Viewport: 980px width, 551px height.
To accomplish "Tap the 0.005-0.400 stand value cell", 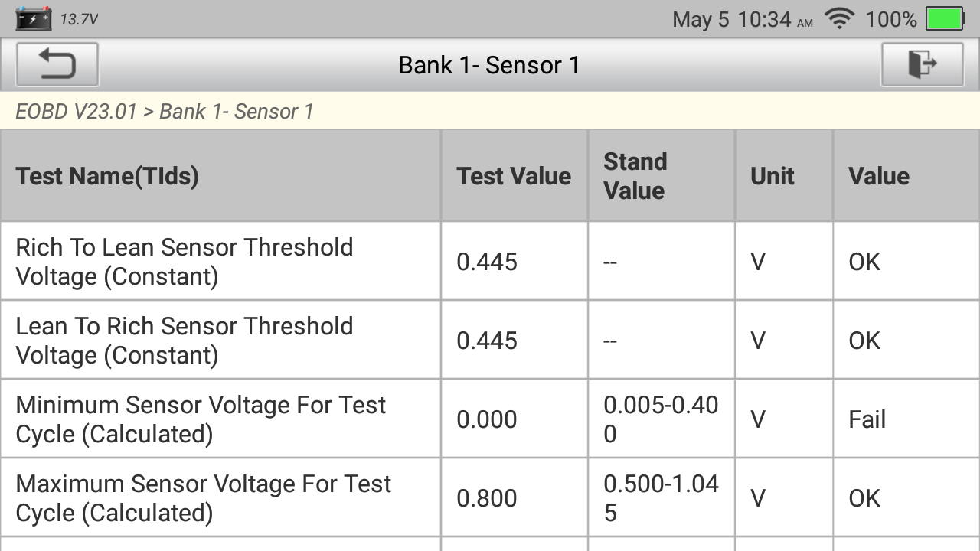I will pyautogui.click(x=661, y=419).
